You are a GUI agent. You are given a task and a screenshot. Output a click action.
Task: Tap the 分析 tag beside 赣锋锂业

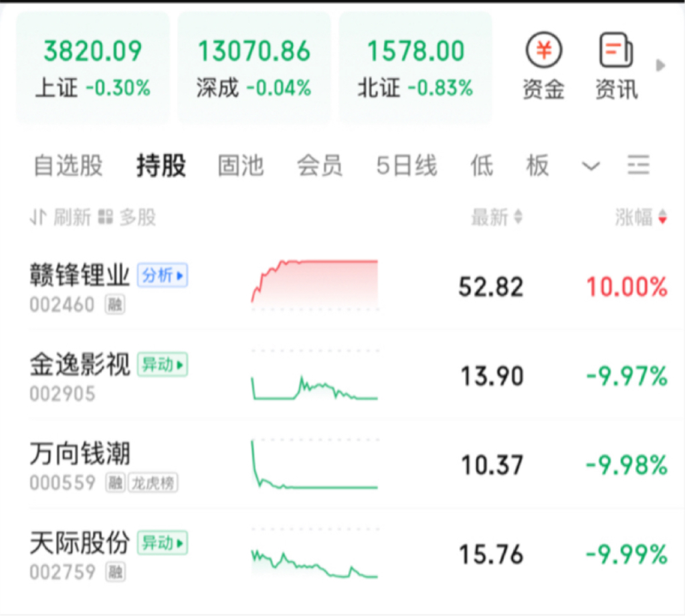click(x=163, y=276)
